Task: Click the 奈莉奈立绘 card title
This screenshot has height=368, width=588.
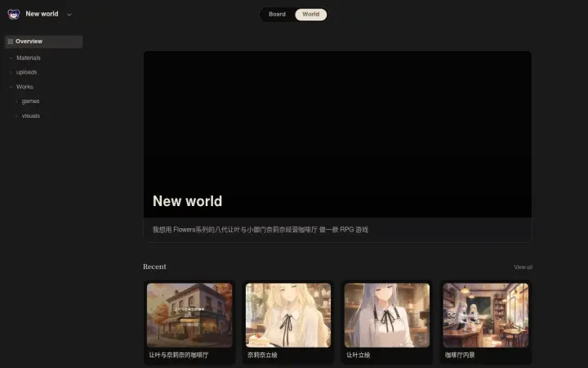Action: 262,355
